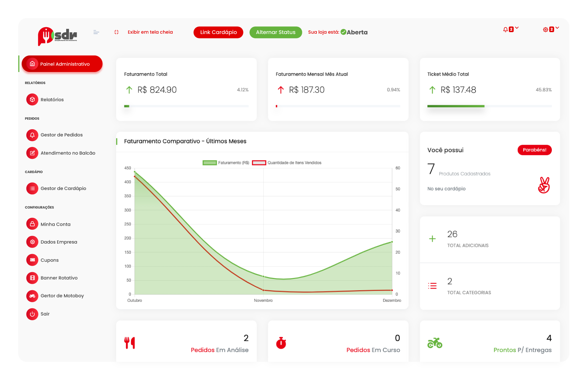The height and width of the screenshot is (380, 588).
Task: Click the fork and knife Pedidos Em Análise icon
Action: click(x=129, y=343)
